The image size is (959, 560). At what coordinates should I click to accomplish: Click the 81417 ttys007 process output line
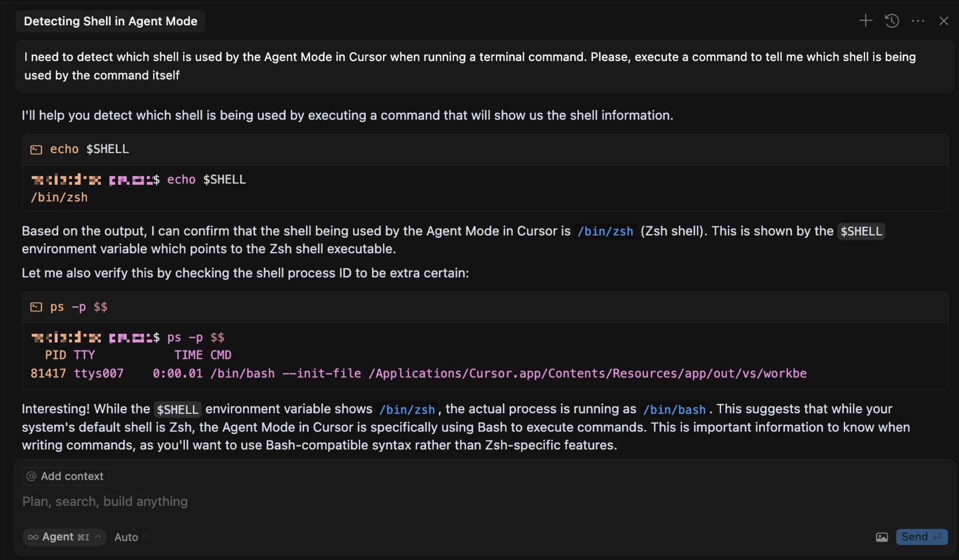(x=419, y=373)
